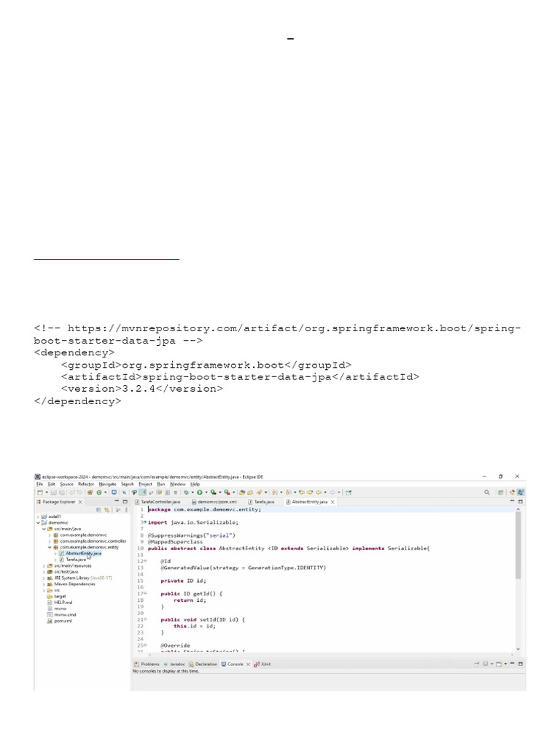Image resolution: width=560 pixels, height=747 pixels.
Task: Select AbstractEntity.java in Package Explorer
Action: pos(80,554)
